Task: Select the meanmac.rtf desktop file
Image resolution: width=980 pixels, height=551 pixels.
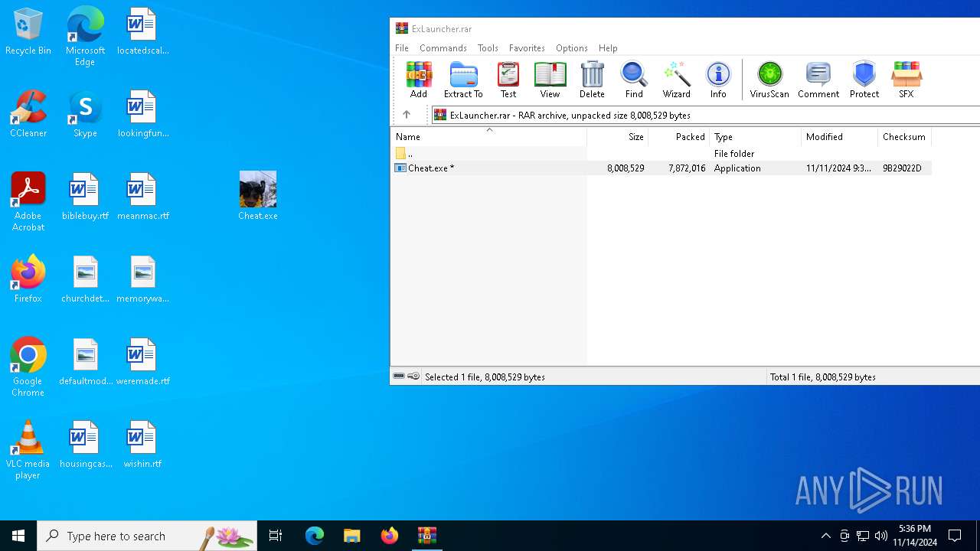Action: coord(142,197)
